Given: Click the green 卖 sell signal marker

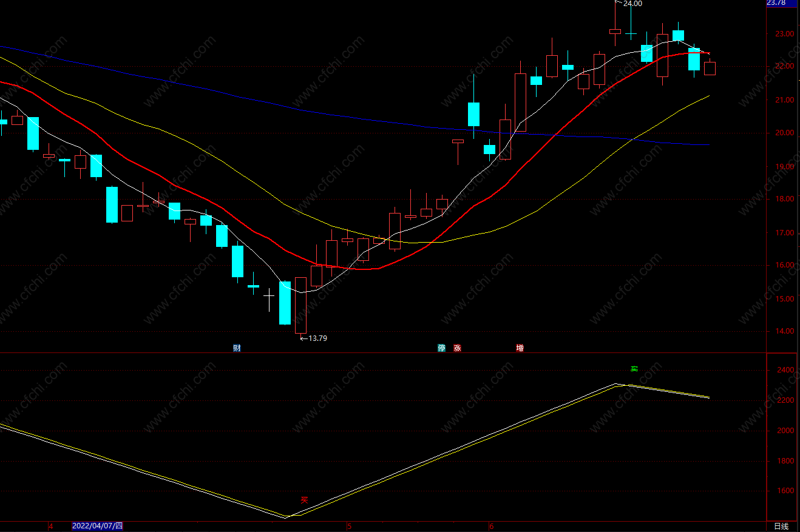Looking at the screenshot, I should [x=634, y=369].
